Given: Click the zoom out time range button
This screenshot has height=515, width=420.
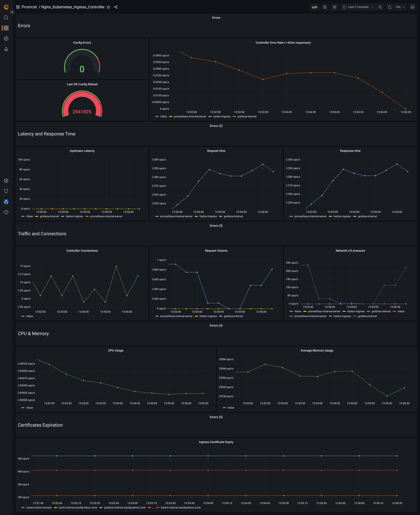Looking at the screenshot, I should click(380, 7).
